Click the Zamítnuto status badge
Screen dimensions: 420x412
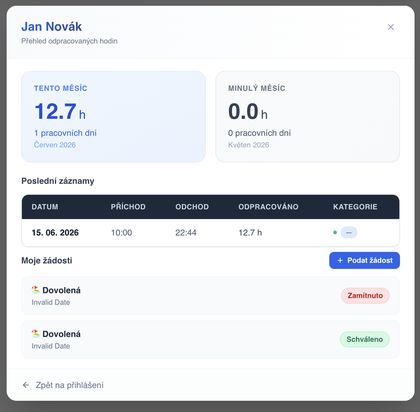[365, 296]
